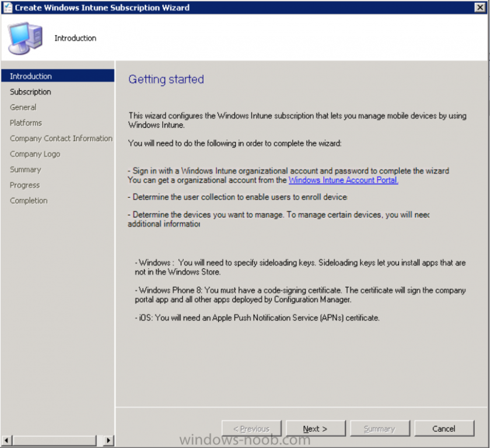Close the Create Windows Intune Subscription Wizard
This screenshot has height=448, width=490.
click(x=480, y=7)
